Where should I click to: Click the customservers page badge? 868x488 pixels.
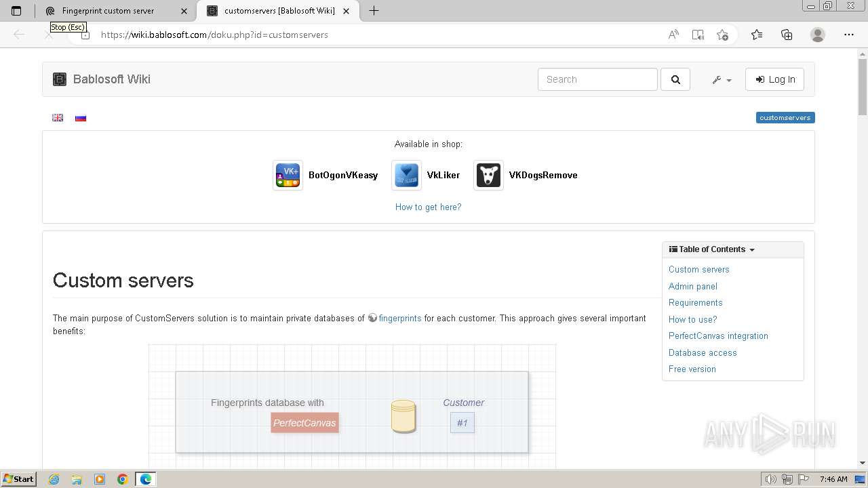785,117
